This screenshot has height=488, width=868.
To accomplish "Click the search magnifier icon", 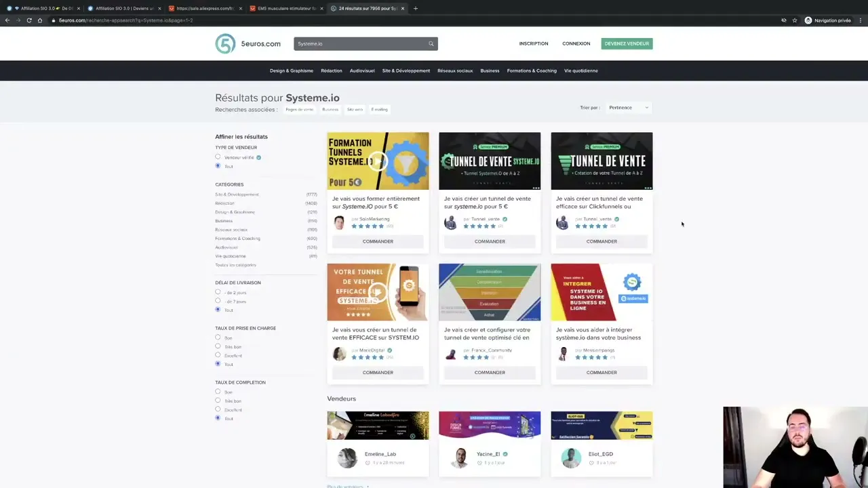I will (431, 43).
